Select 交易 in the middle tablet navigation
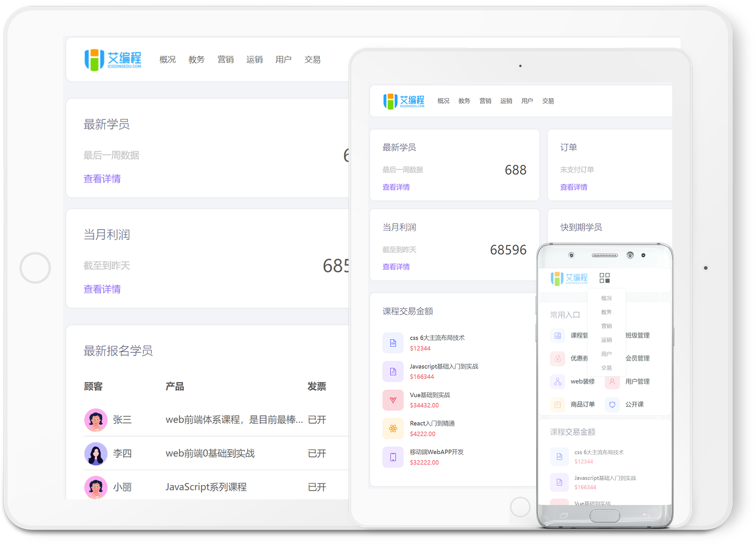 pyautogui.click(x=548, y=101)
